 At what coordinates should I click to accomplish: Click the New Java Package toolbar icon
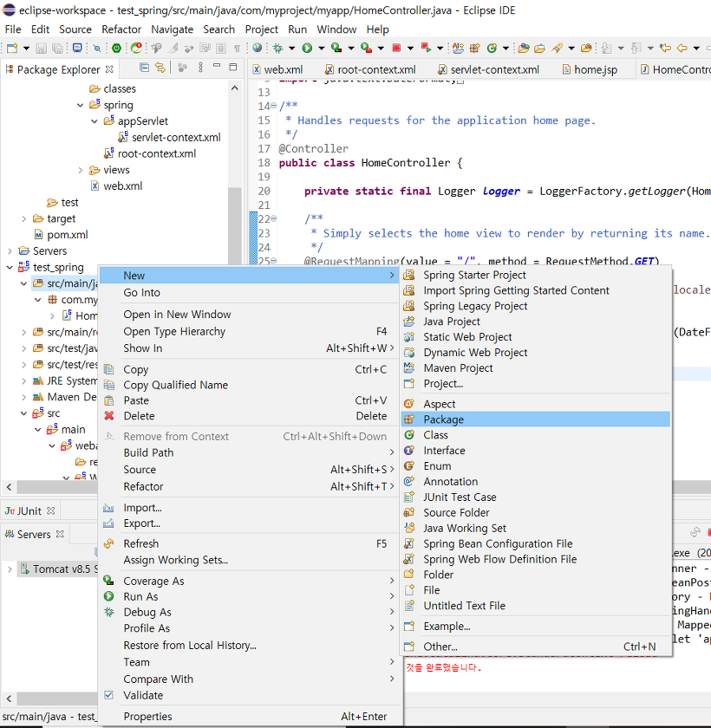coord(474,48)
